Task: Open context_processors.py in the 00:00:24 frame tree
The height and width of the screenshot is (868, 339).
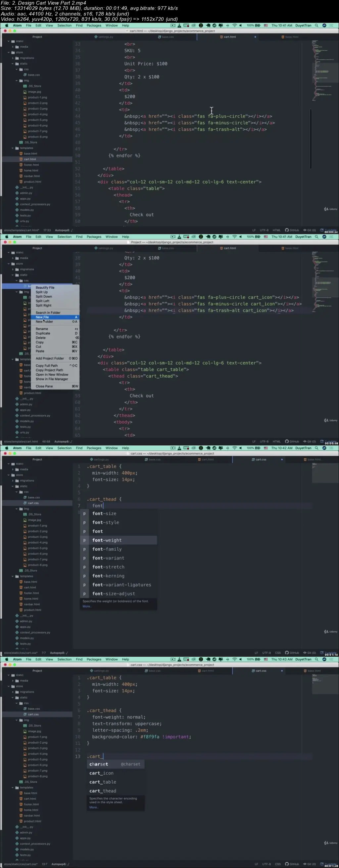Action: 32,204
